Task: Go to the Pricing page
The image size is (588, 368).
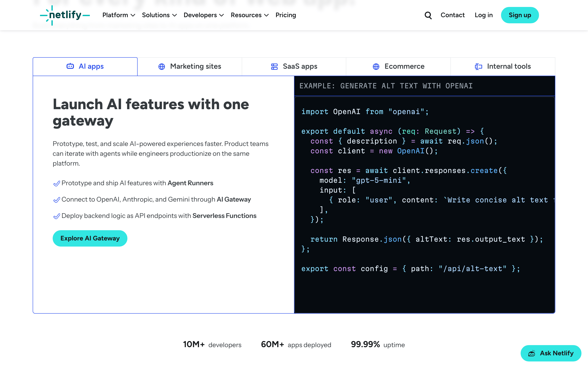Action: coord(286,15)
